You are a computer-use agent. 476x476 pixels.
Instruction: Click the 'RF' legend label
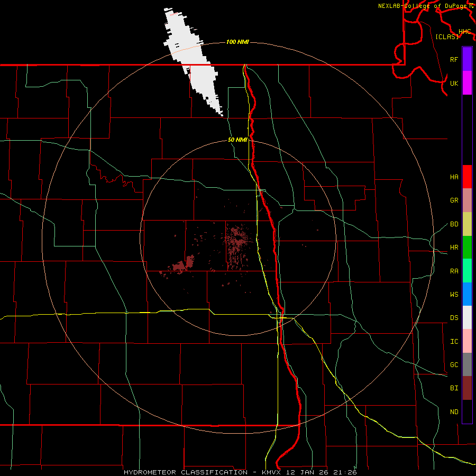[x=454, y=59]
